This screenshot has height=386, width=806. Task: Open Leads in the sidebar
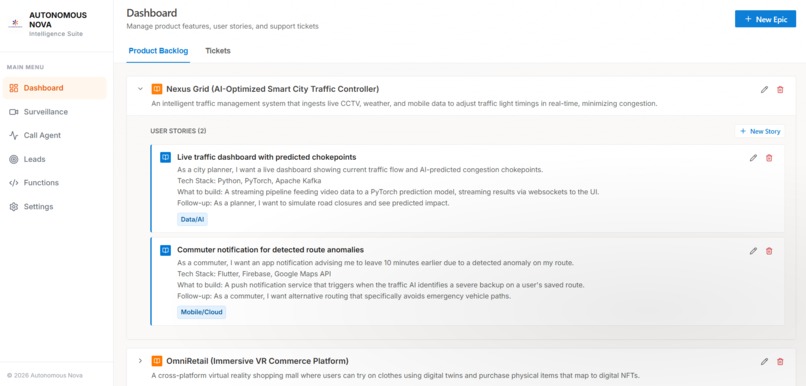[54, 159]
